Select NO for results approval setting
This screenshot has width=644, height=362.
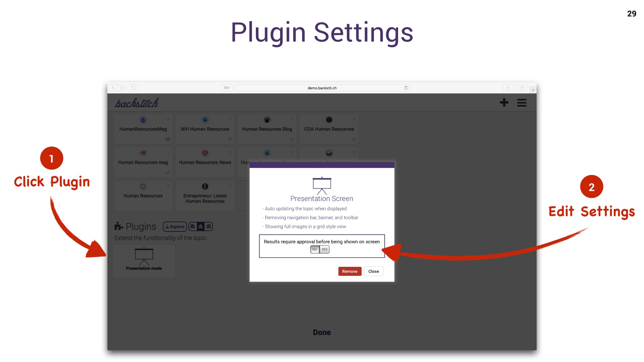click(315, 249)
